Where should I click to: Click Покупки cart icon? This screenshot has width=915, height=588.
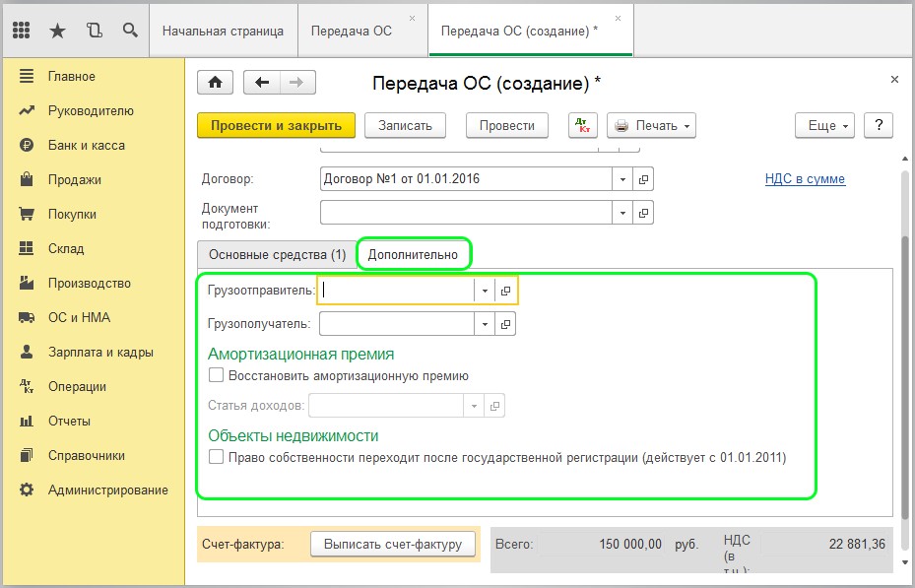pos(27,214)
